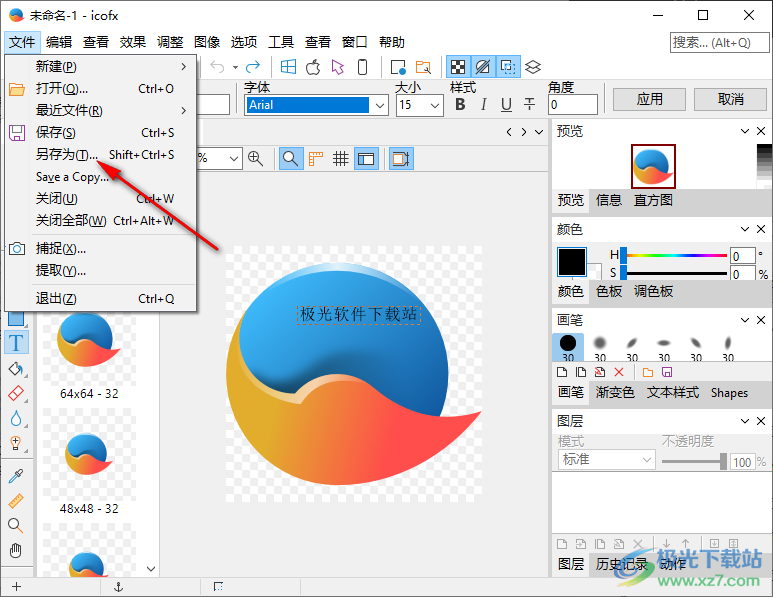The width and height of the screenshot is (773, 597).
Task: Select the round hard brush preset
Action: point(568,347)
